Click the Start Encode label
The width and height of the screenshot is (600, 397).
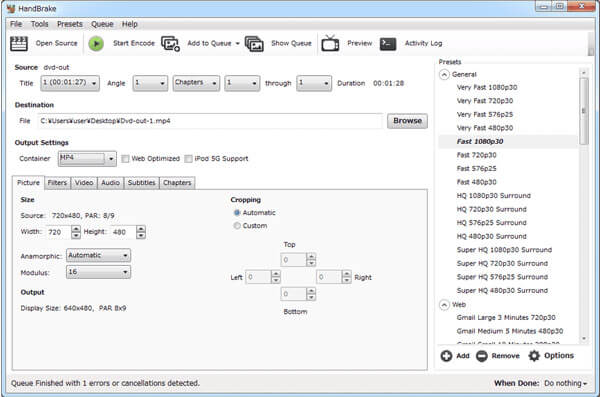[x=134, y=43]
